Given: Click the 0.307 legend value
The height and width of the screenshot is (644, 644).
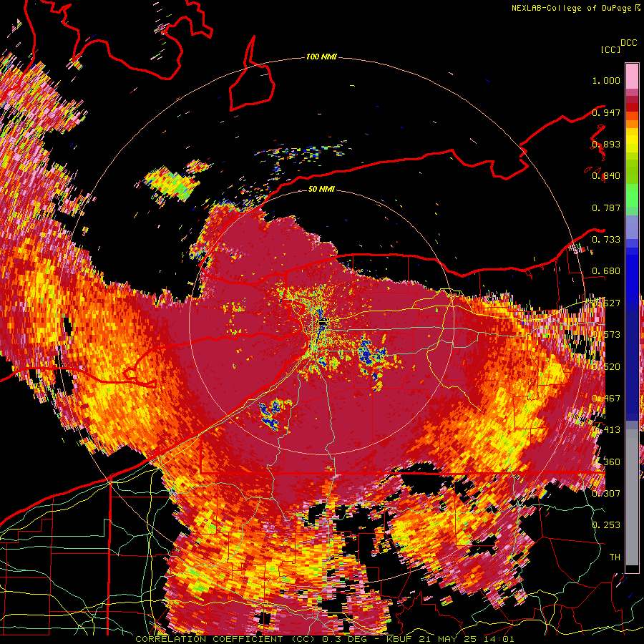Looking at the screenshot, I should [606, 493].
